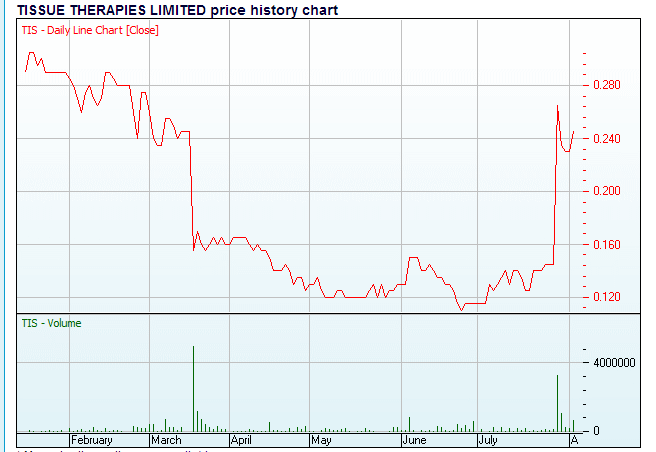The width and height of the screenshot is (656, 452).
Task: Click the chart title 'TISSUE THERAPIES LIMITED price history chart'
Action: pyautogui.click(x=178, y=10)
